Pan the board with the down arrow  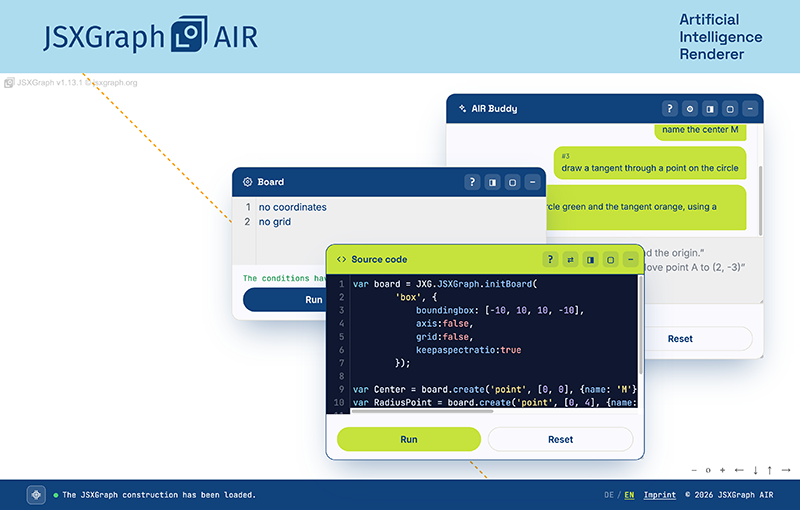[756, 470]
